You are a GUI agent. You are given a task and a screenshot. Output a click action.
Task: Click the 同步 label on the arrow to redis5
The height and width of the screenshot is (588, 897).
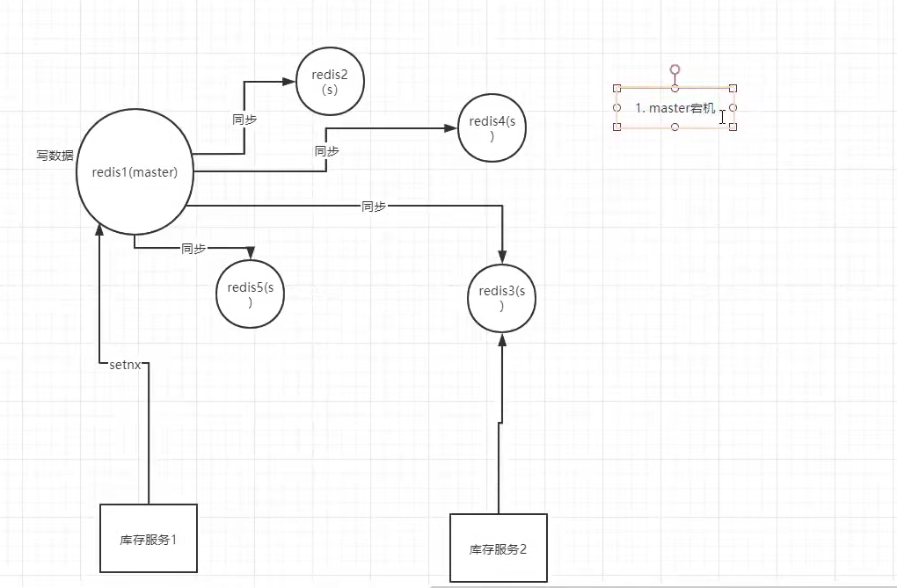tap(193, 249)
